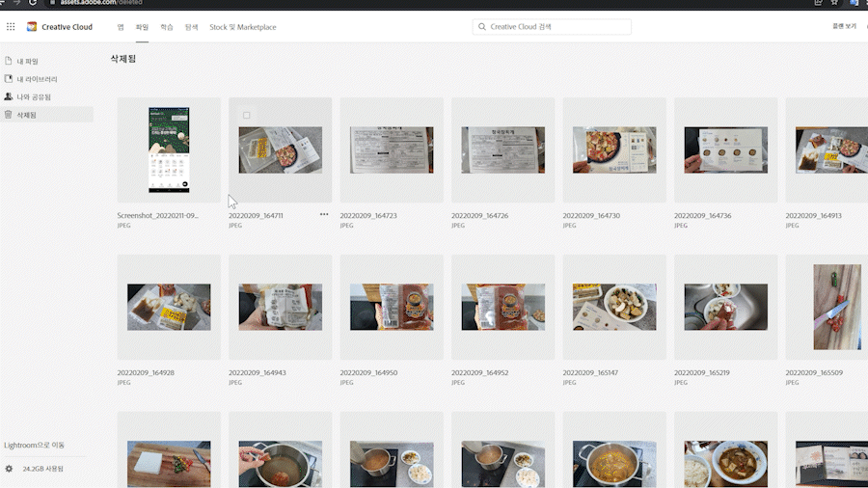This screenshot has width=868, height=488.
Task: Click the 나와 공유됨 people icon
Action: pyautogui.click(x=9, y=96)
